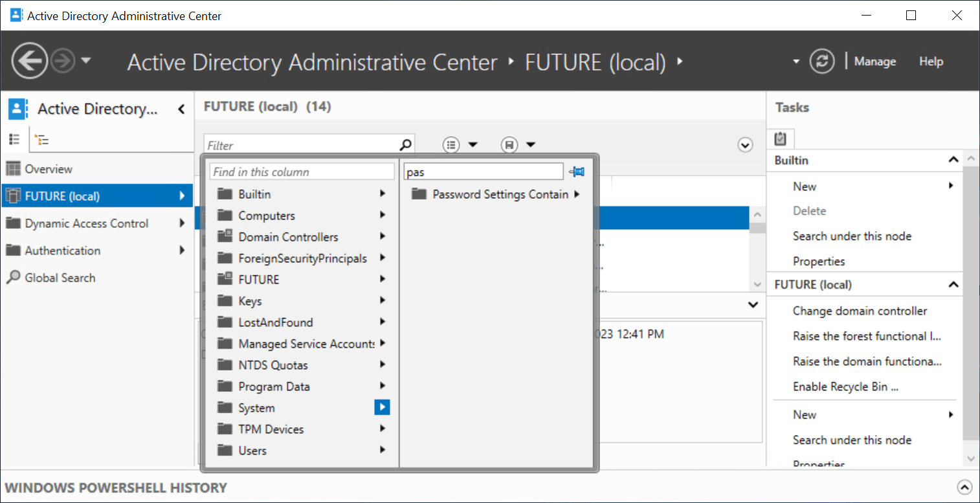
Task: Expand the System container arrow
Action: coord(382,407)
